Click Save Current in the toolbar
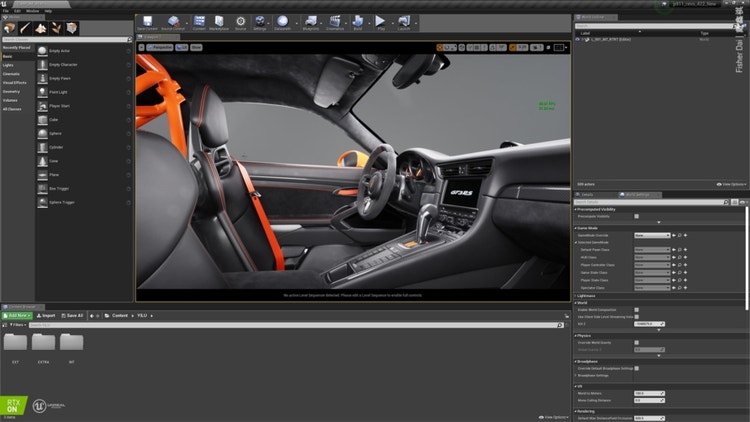Viewport: 750px width, 422px height. point(147,21)
